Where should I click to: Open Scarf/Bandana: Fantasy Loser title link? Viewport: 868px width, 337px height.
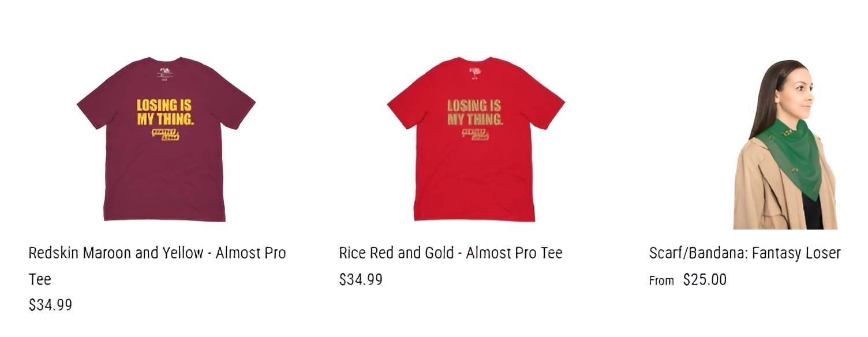click(744, 253)
